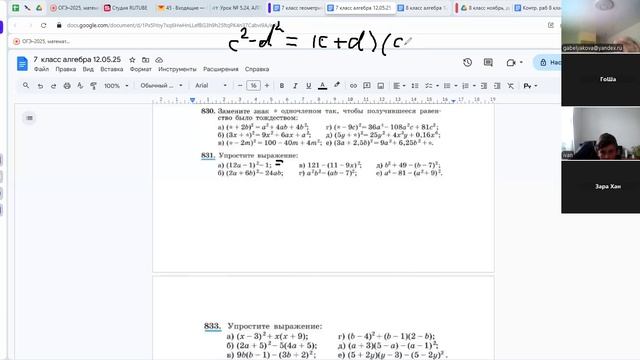Run spelling and grammar check

pyautogui.click(x=80, y=86)
